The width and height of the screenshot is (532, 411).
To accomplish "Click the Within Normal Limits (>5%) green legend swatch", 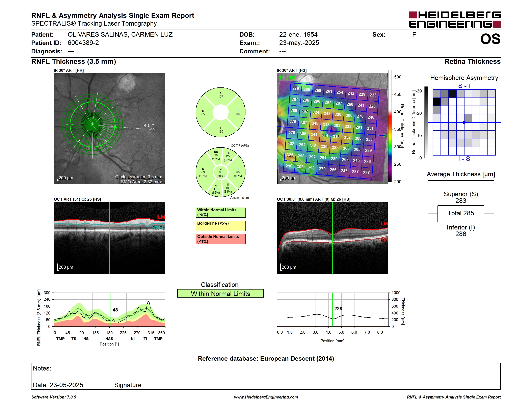I will (x=220, y=212).
